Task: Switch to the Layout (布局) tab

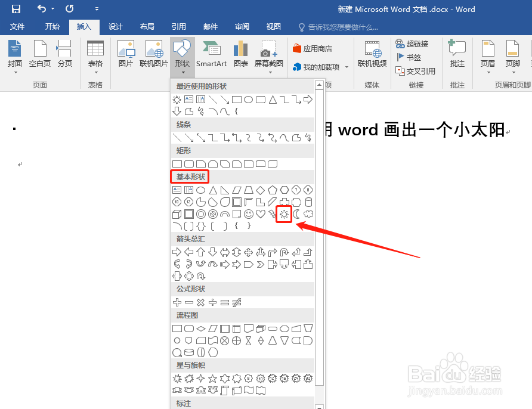Action: click(147, 27)
